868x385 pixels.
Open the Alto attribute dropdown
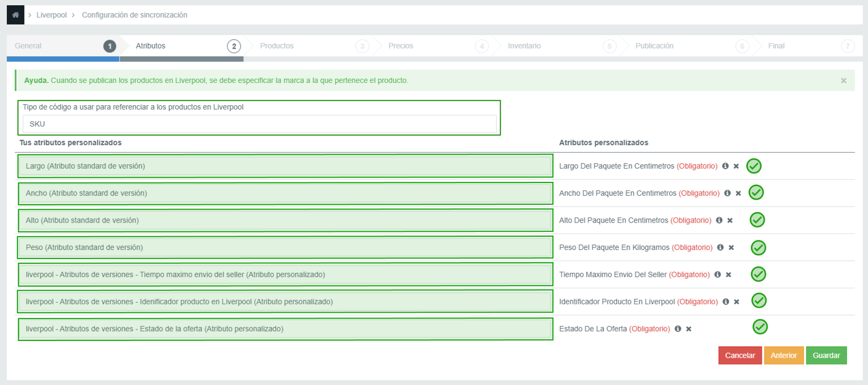tap(285, 220)
